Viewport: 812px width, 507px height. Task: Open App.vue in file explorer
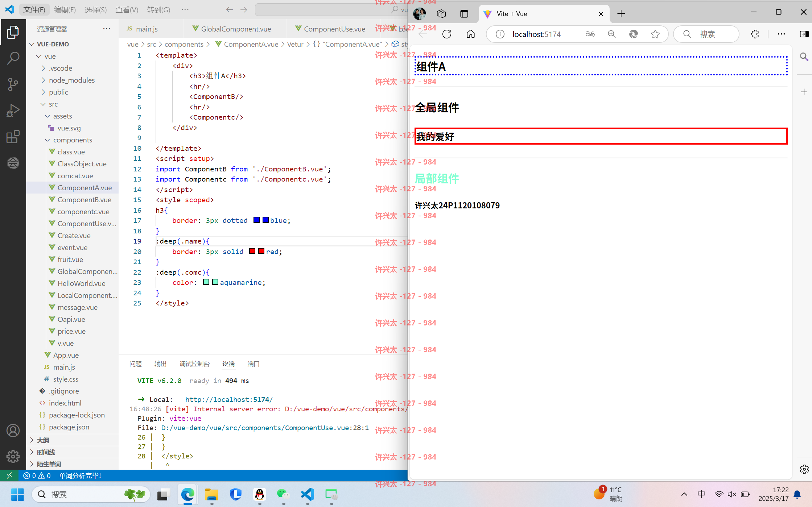(66, 355)
